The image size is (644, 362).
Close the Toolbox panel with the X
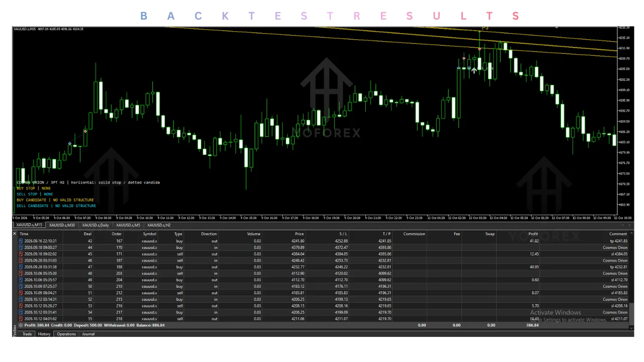click(15, 234)
